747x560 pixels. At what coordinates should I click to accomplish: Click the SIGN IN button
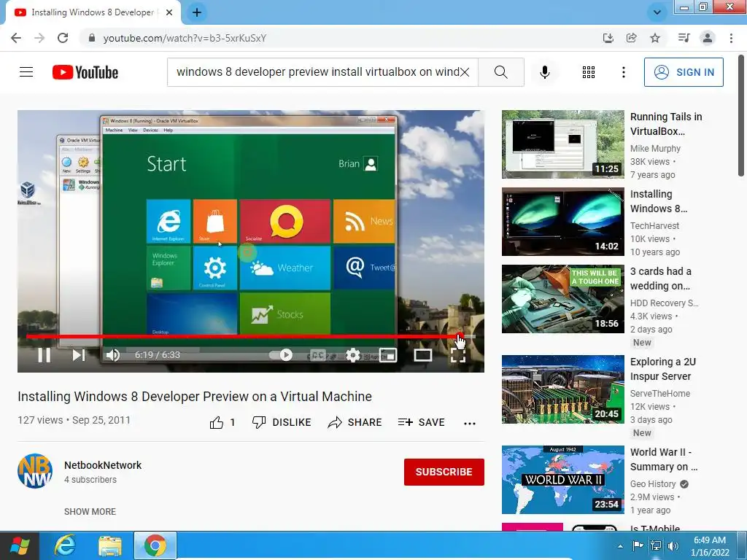coord(684,72)
